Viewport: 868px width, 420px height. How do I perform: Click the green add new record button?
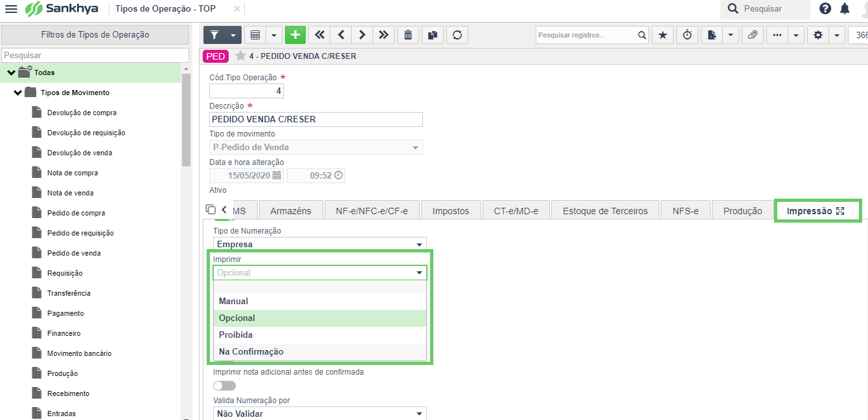click(x=295, y=35)
